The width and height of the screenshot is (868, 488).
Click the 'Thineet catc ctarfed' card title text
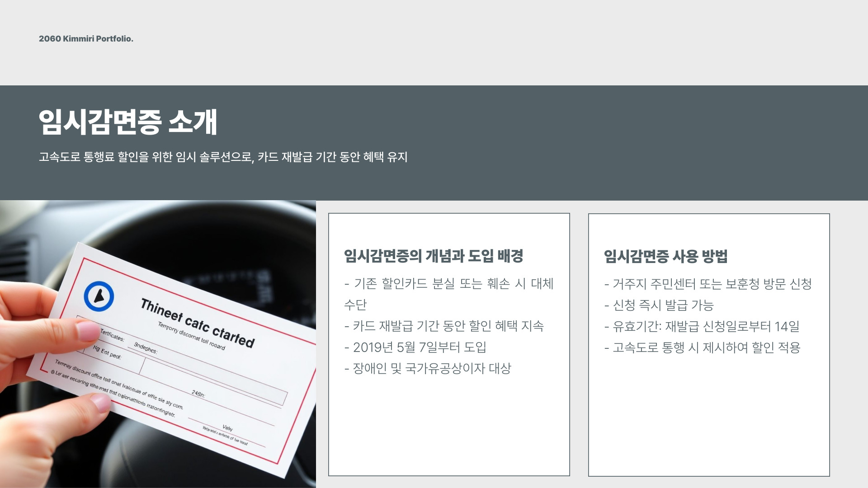(198, 324)
